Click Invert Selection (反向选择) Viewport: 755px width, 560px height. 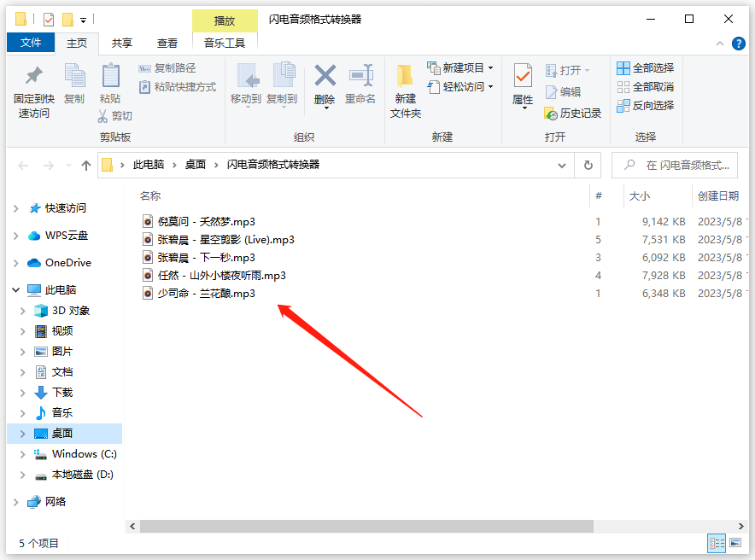tap(645, 105)
